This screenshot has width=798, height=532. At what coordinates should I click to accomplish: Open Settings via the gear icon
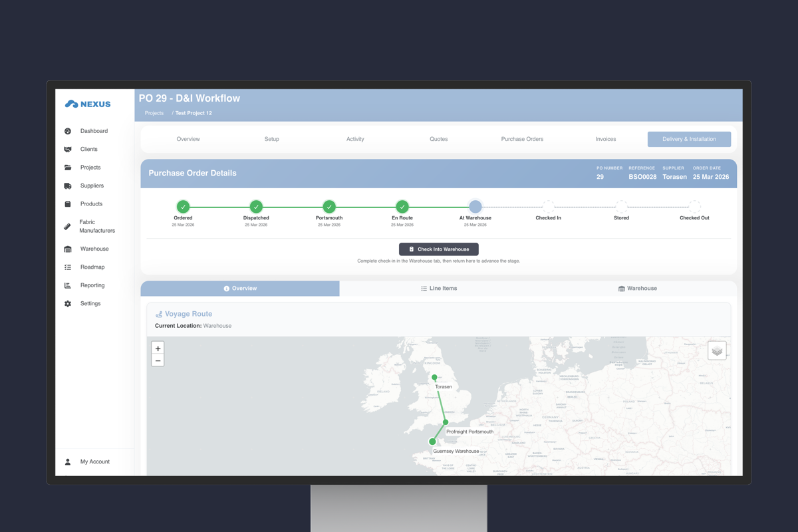[68, 304]
